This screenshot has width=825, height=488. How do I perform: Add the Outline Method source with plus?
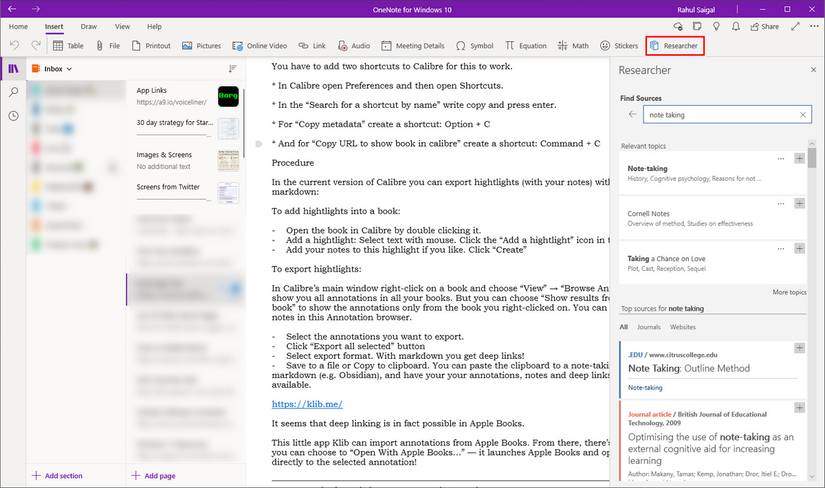tap(799, 348)
